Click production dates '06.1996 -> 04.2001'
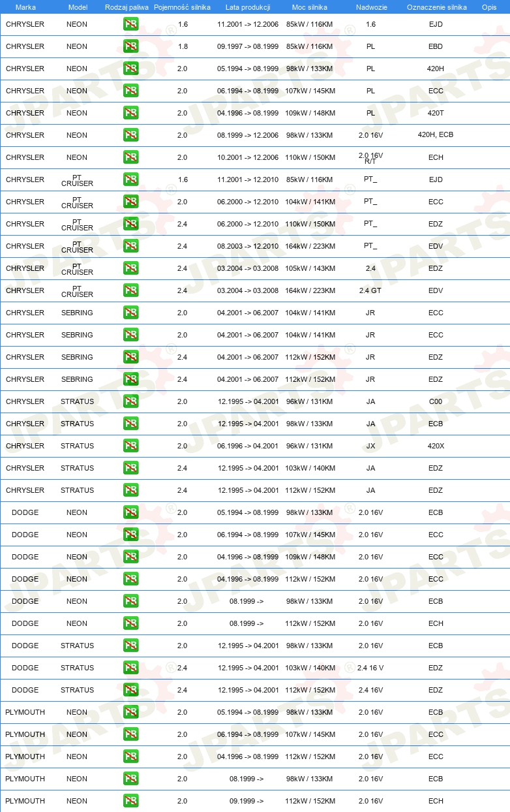 click(248, 446)
